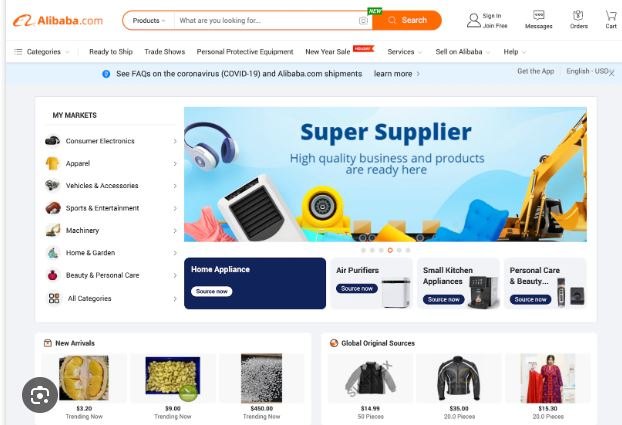
Task: Expand the Consumer Electronics market chevron
Action: (x=175, y=141)
